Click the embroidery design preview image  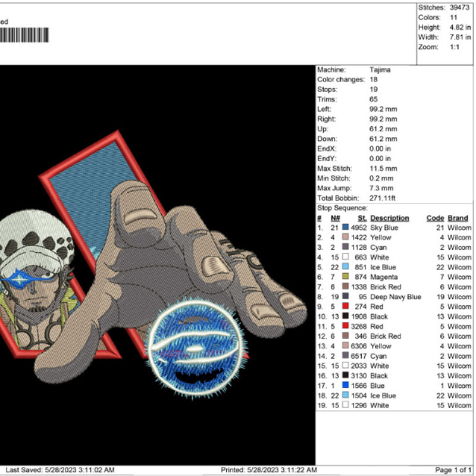[x=158, y=265]
